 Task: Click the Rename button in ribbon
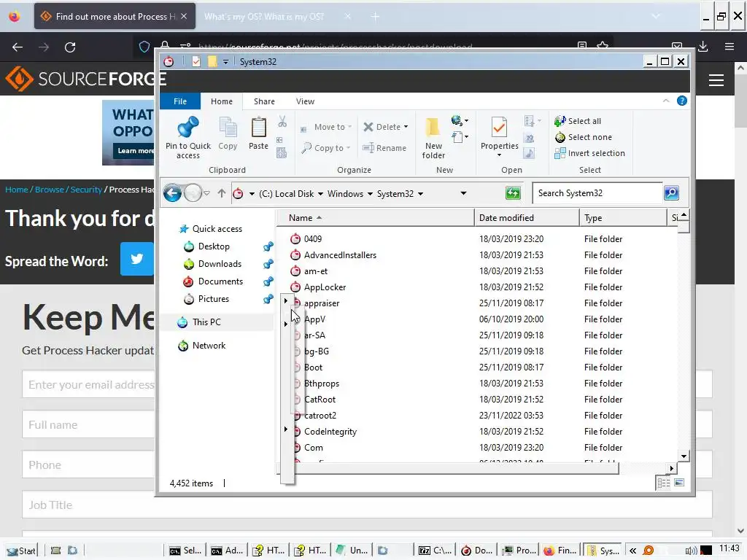384,148
